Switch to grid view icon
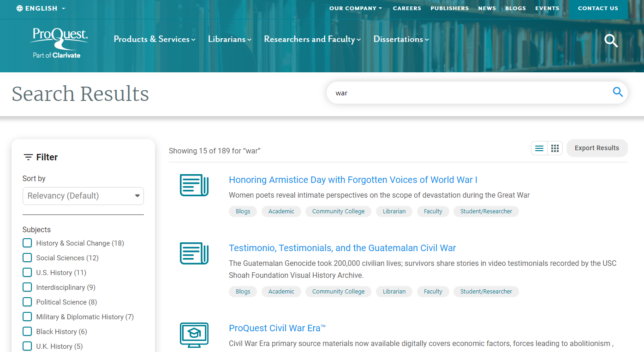644x352 pixels. [x=555, y=148]
